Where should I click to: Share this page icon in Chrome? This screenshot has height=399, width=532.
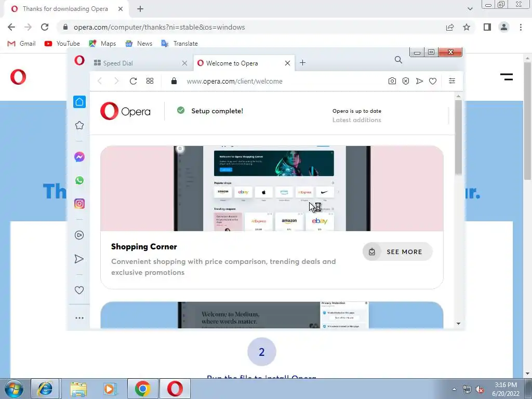pos(450,27)
